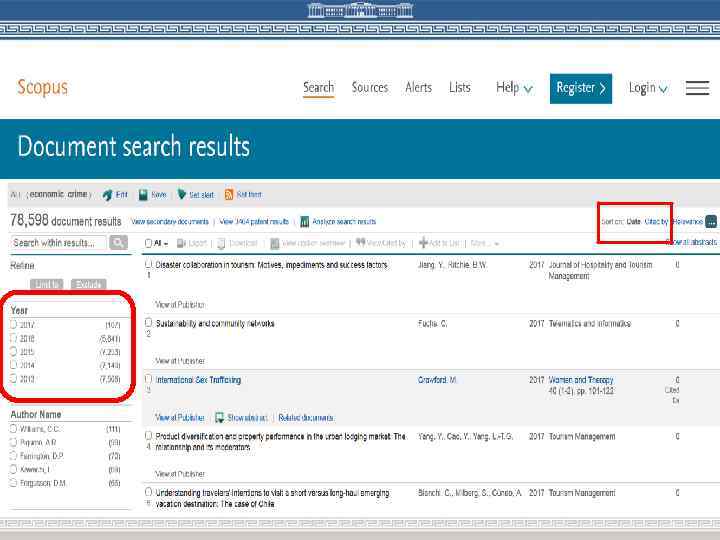The width and height of the screenshot is (720, 540).
Task: Click the Add to List plus icon
Action: coord(423,242)
